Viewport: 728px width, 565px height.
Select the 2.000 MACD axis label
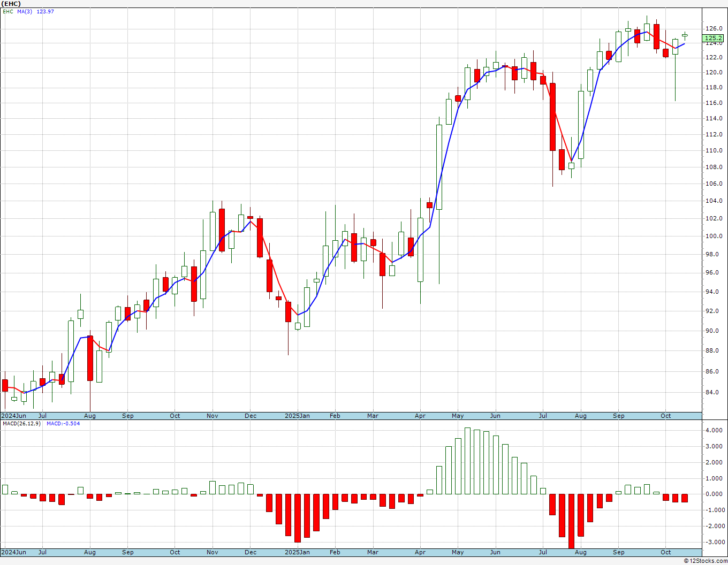714,463
